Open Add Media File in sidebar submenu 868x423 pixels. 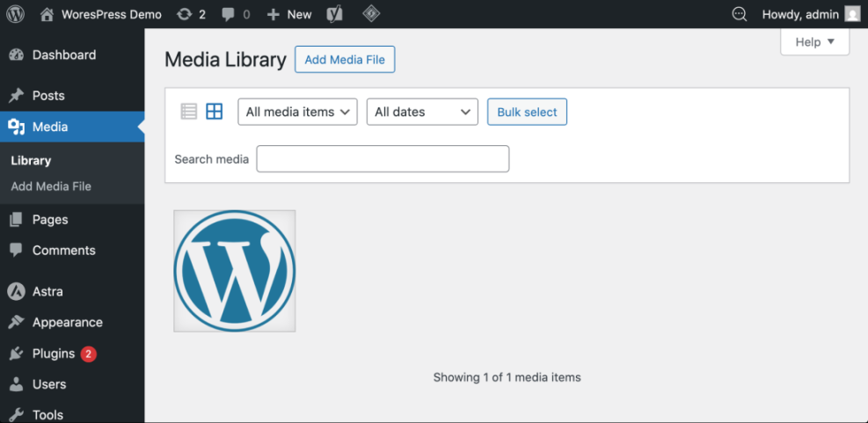point(51,186)
